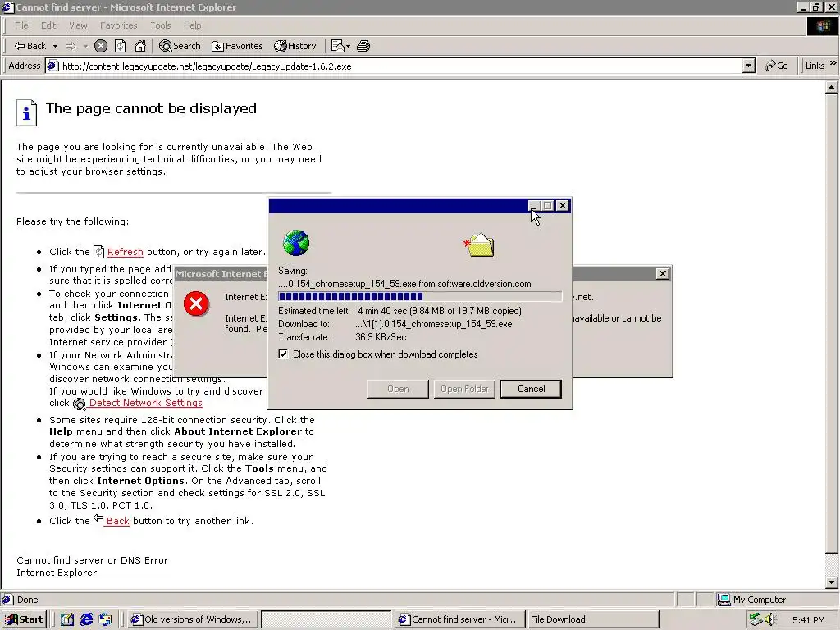Click the Refresh page toolbar icon
Screen dimensions: 840x630
[121, 46]
